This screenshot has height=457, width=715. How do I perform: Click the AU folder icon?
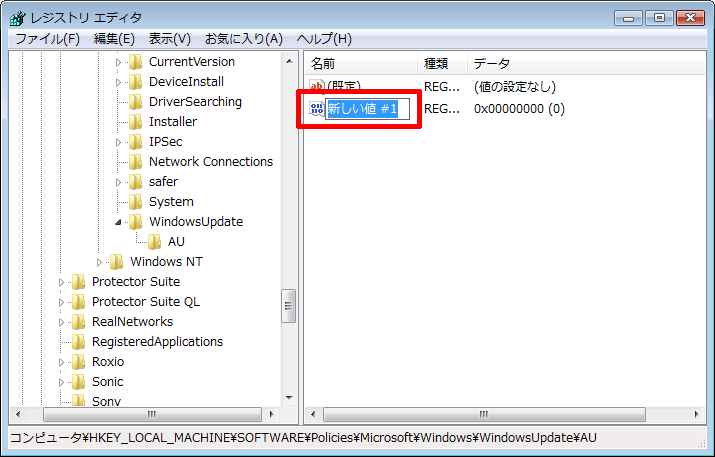(x=155, y=242)
